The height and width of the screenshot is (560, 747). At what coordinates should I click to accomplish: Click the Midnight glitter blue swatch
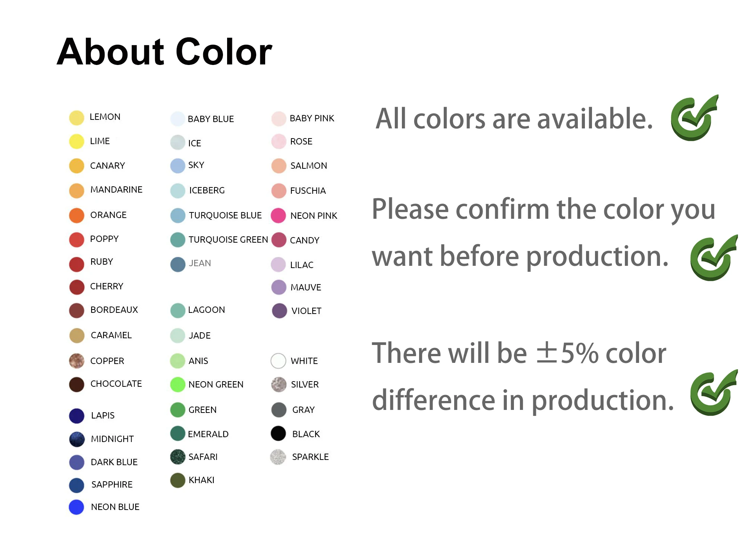pyautogui.click(x=77, y=439)
